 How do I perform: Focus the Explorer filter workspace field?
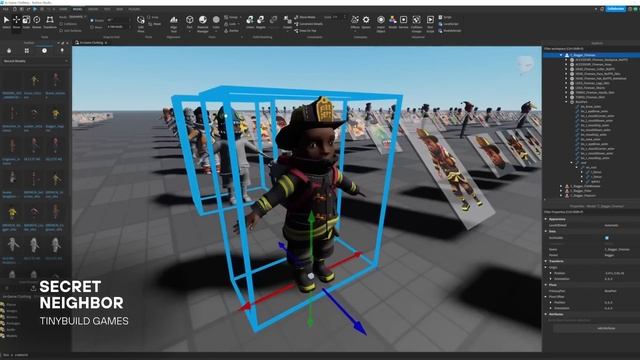[x=591, y=49]
